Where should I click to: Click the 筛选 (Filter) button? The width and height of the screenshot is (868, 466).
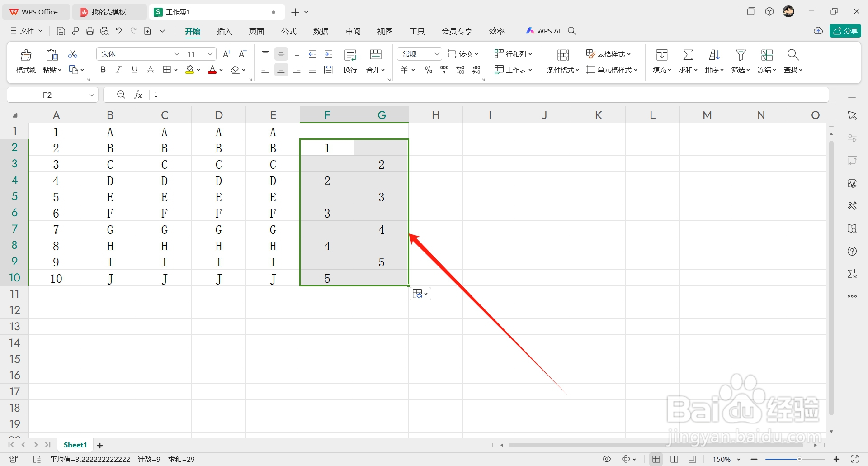(741, 61)
